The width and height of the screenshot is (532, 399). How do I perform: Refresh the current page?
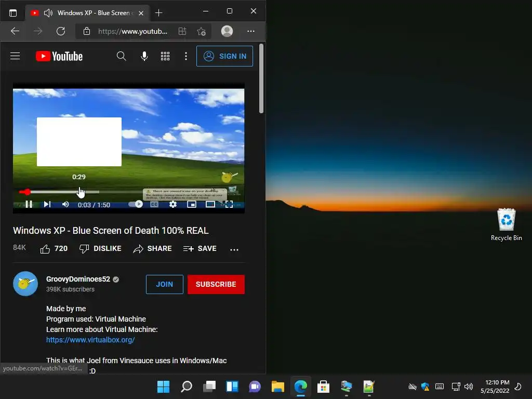pyautogui.click(x=61, y=31)
